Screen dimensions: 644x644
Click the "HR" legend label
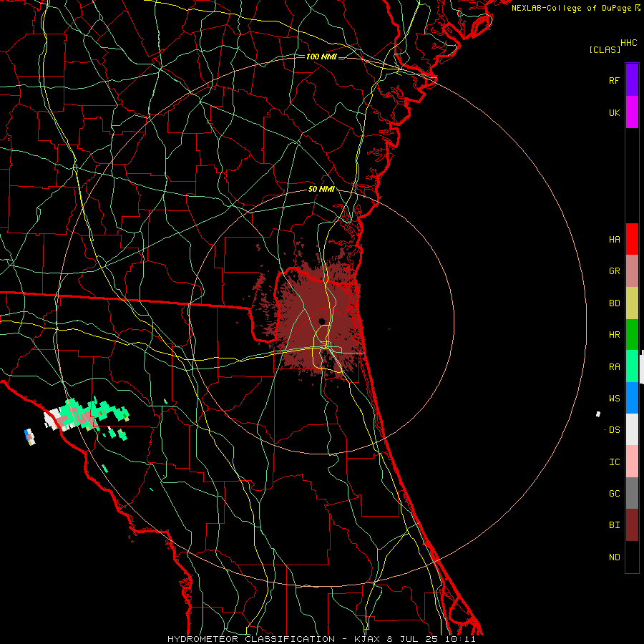tap(614, 335)
